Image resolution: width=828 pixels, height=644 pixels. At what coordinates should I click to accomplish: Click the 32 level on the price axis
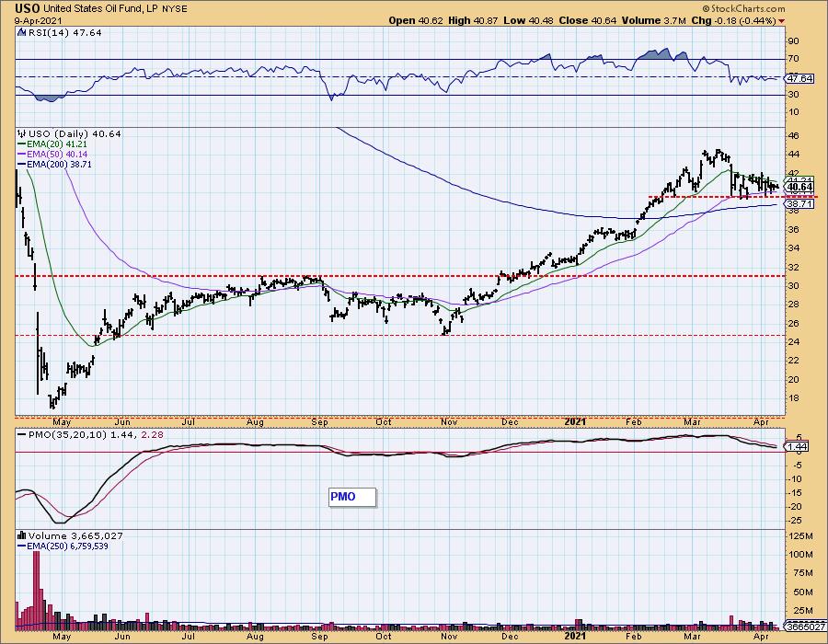[793, 267]
